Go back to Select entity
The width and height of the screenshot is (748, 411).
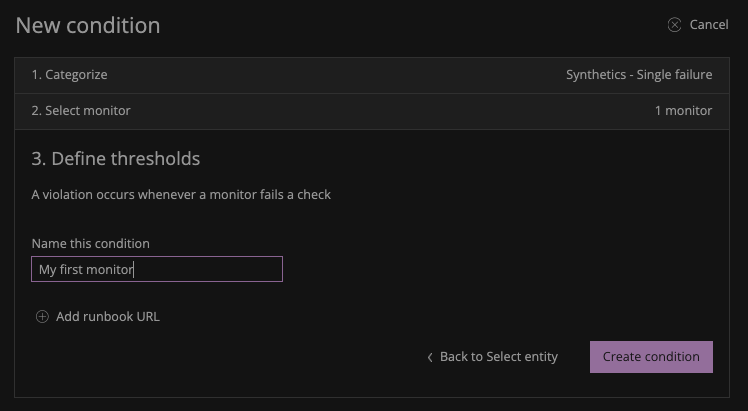click(498, 357)
